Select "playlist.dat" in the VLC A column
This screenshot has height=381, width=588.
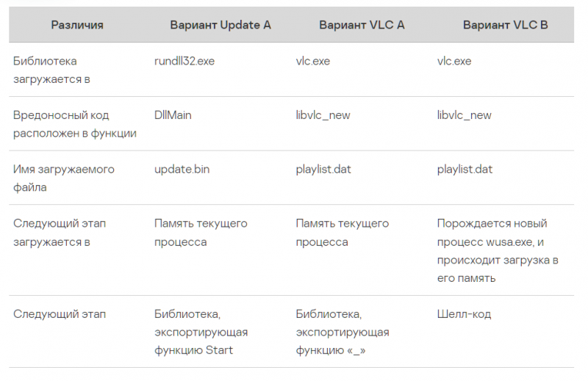323,170
